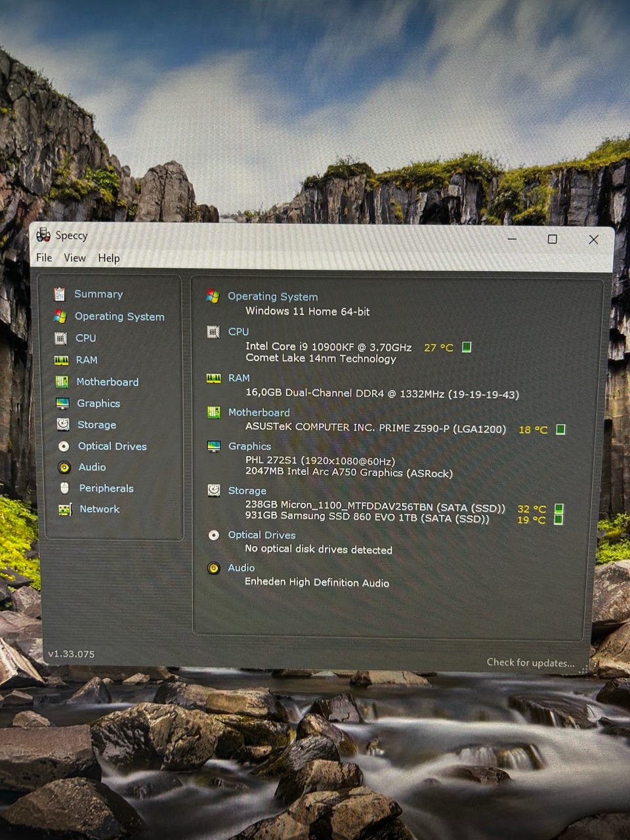This screenshot has width=630, height=840.
Task: Click the Windows flag icon in summary pane
Action: tap(213, 296)
